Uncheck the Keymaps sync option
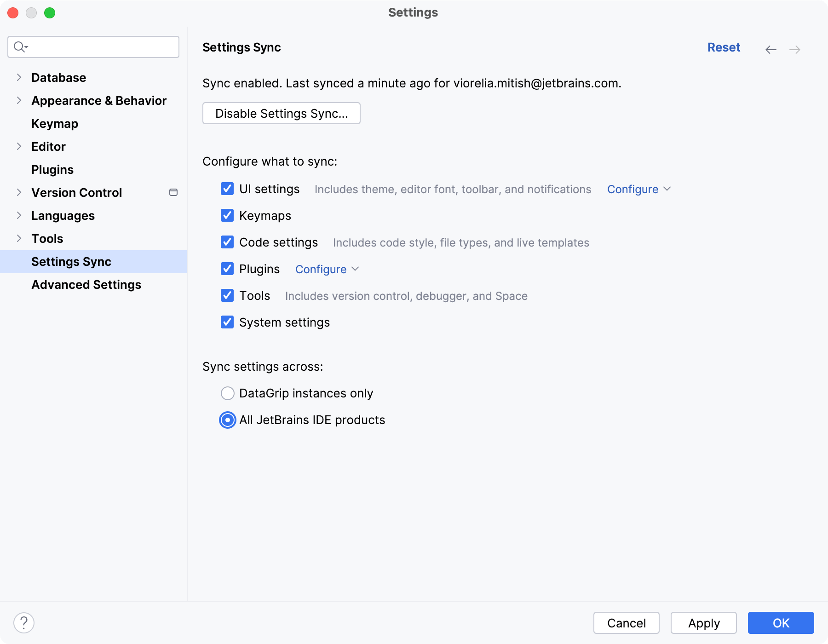 tap(227, 215)
